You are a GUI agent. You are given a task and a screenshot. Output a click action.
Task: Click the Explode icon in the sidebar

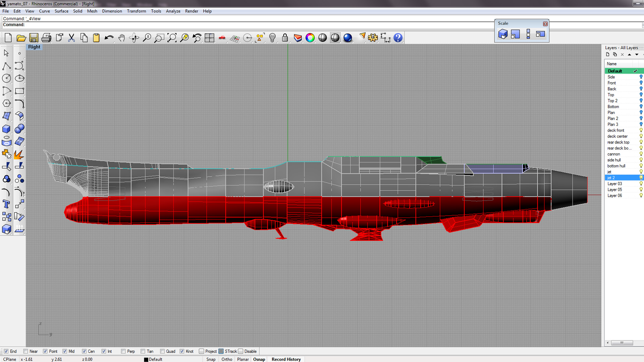[x=19, y=154]
